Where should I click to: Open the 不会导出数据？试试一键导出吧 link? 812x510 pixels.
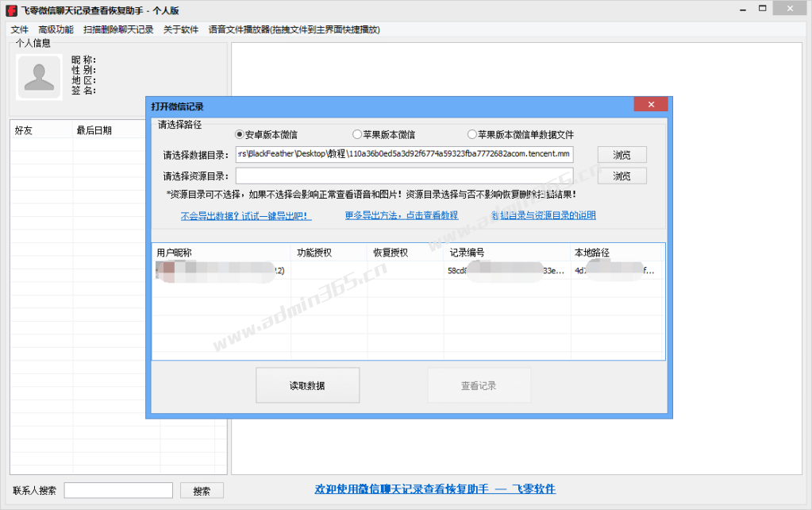tap(246, 215)
